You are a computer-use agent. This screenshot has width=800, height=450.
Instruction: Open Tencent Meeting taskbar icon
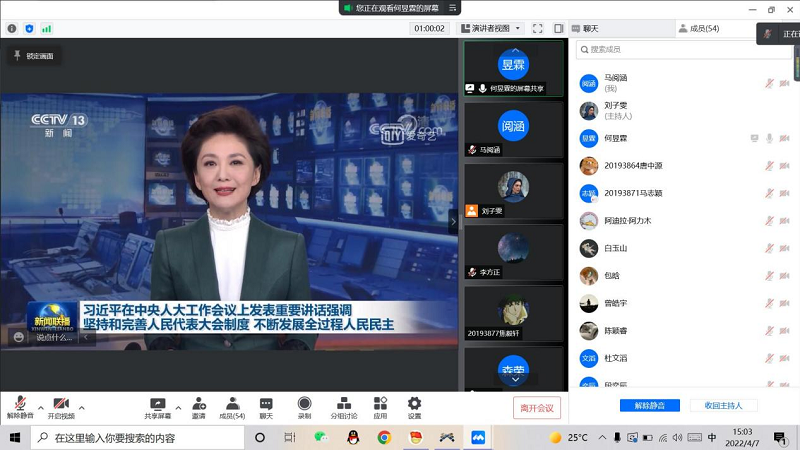(478, 437)
